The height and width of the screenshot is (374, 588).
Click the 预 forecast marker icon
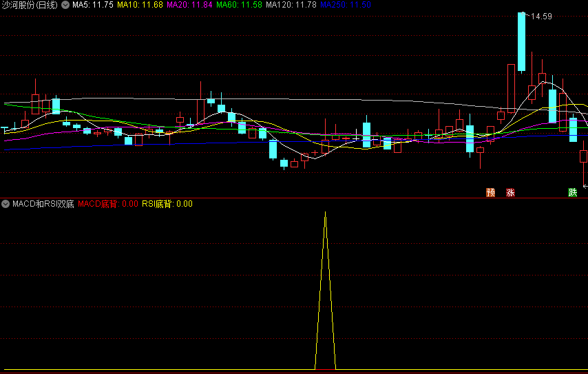(x=490, y=193)
